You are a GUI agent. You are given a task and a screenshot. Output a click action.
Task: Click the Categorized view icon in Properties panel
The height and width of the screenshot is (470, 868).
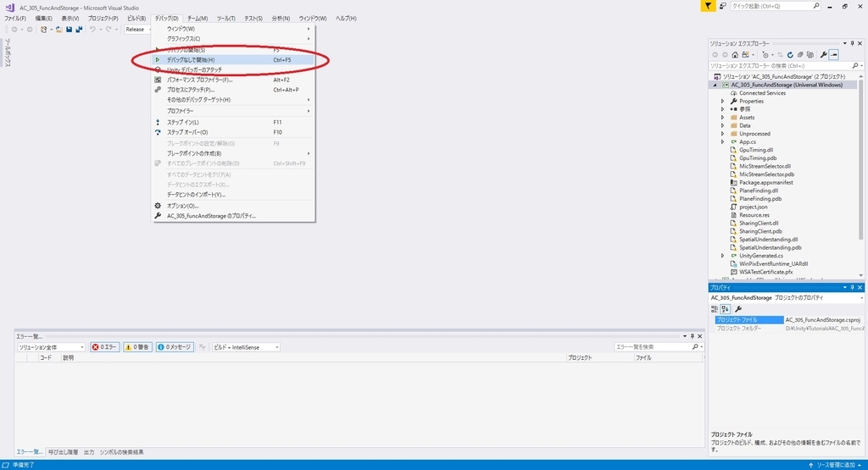tap(715, 309)
